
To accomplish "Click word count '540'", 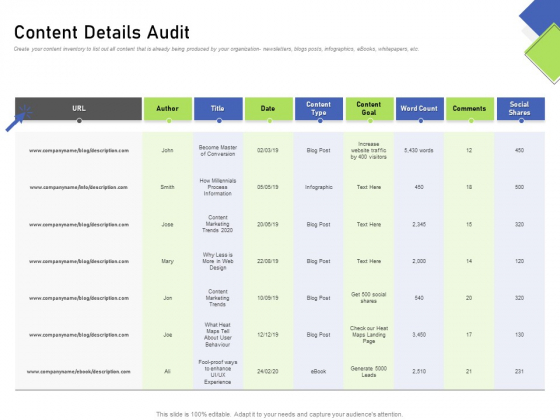I will (x=419, y=298).
